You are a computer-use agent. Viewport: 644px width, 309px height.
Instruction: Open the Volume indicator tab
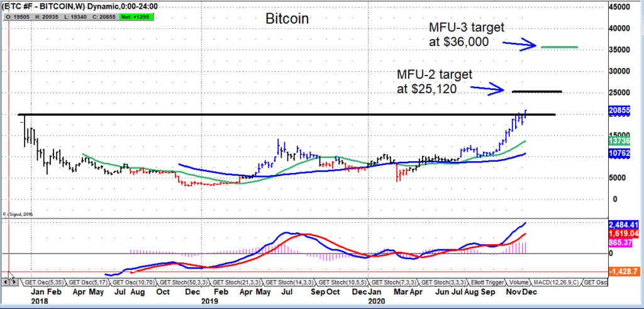tap(519, 283)
